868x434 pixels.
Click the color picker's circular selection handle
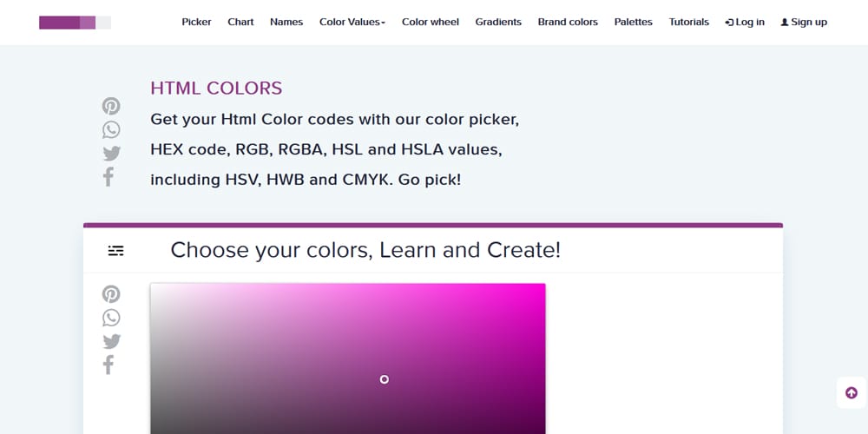point(385,379)
